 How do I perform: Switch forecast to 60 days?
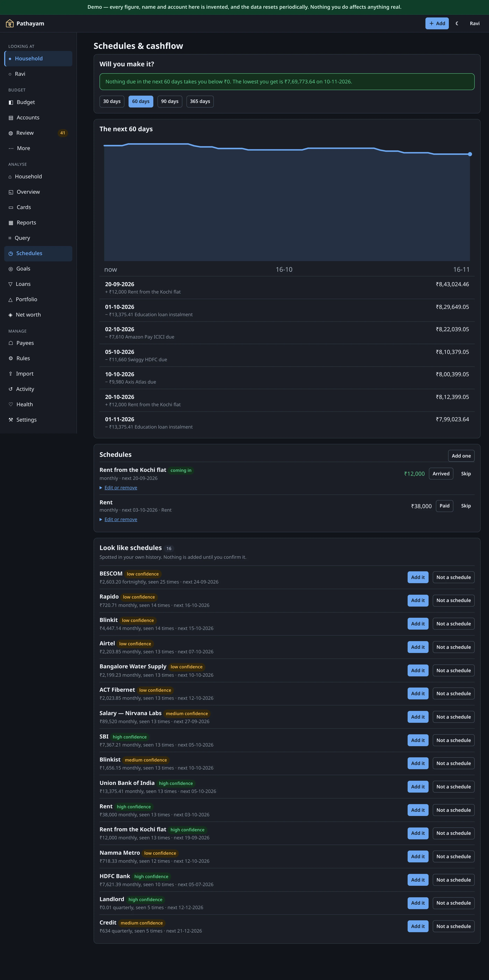pyautogui.click(x=141, y=102)
